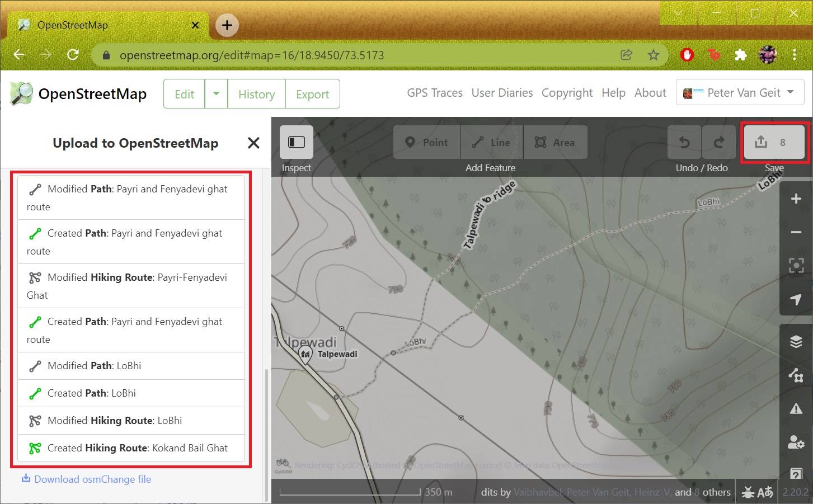
Task: Select the Modified Path Payri and Fenyadevi change
Action: 131,197
